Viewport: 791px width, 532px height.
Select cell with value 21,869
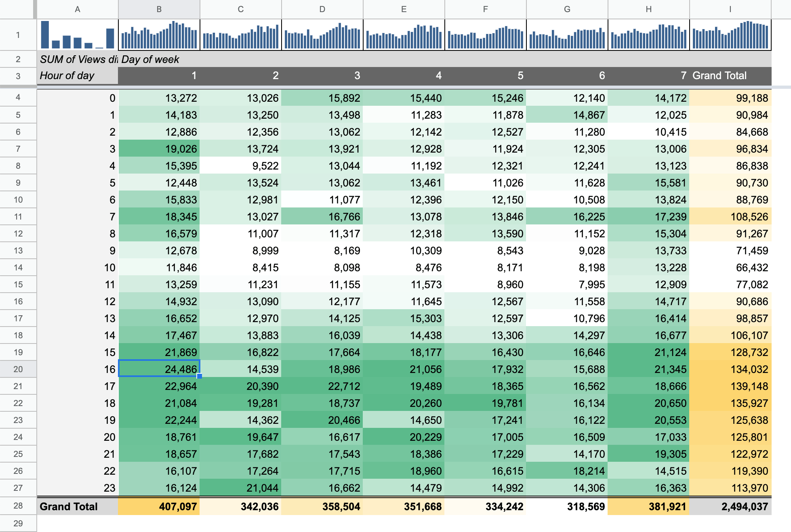[159, 352]
